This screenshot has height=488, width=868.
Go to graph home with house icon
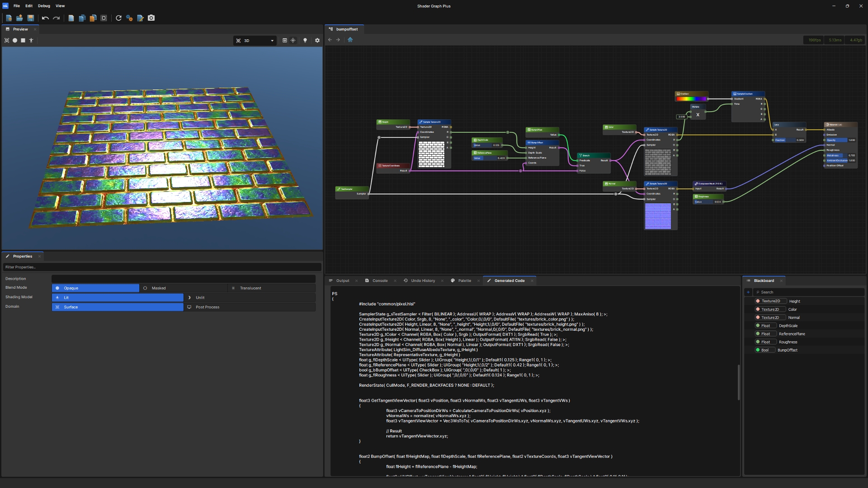tap(350, 40)
